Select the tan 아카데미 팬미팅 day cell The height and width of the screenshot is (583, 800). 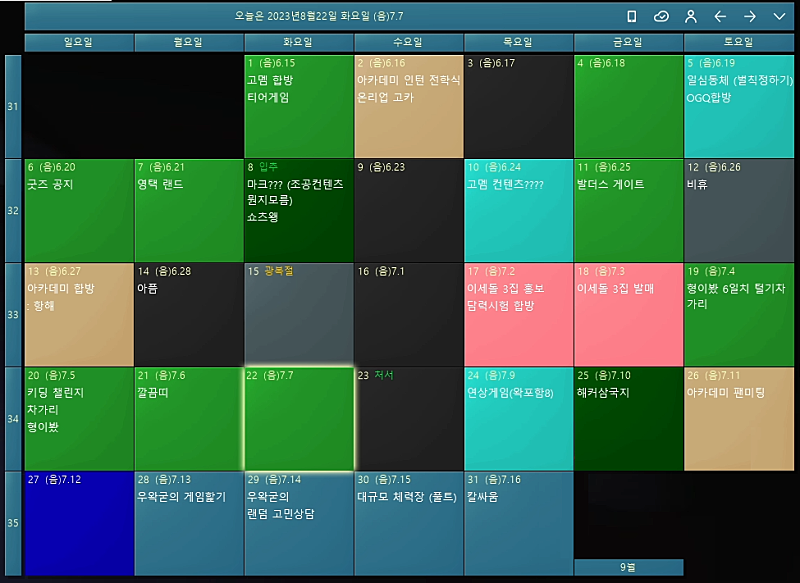pyautogui.click(x=739, y=420)
